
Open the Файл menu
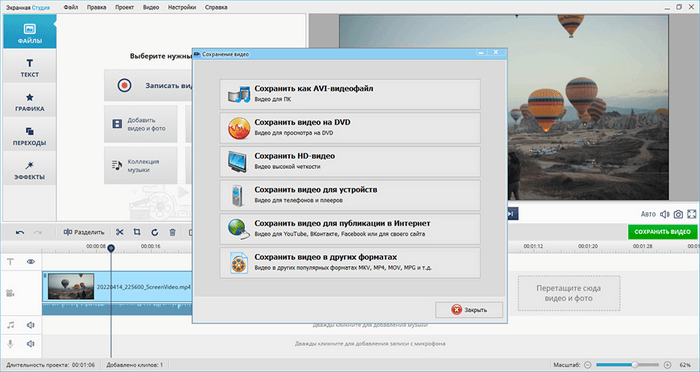click(70, 7)
